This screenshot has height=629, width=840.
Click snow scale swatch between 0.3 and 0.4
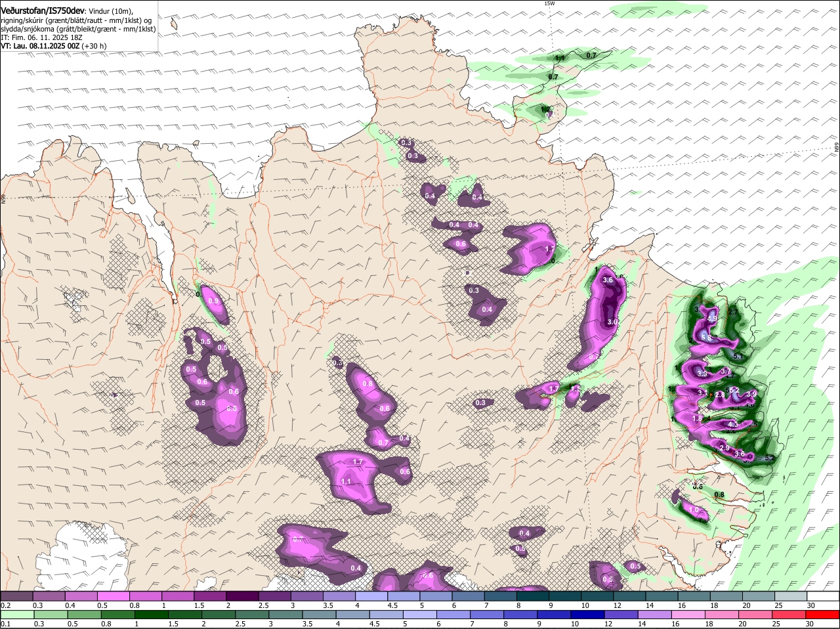pos(49,596)
